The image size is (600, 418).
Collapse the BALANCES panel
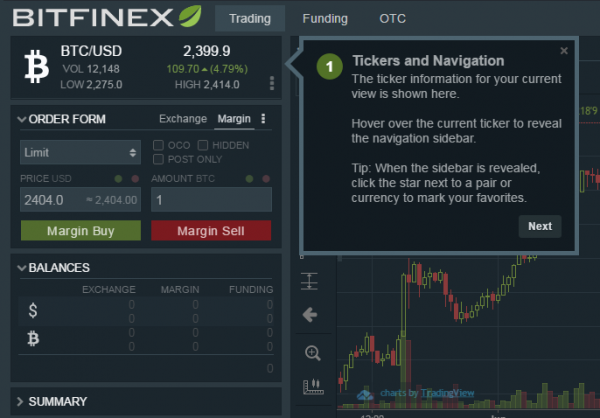tap(22, 268)
